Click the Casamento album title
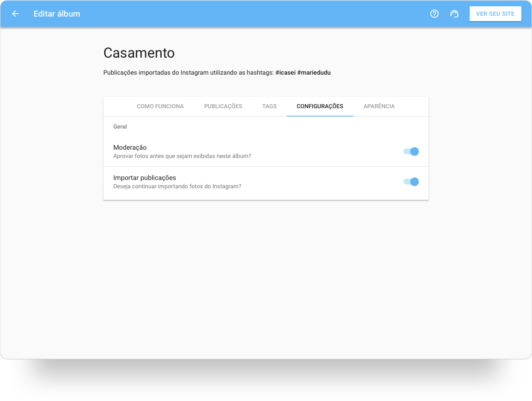Screen dimensions: 532x401 tap(139, 53)
